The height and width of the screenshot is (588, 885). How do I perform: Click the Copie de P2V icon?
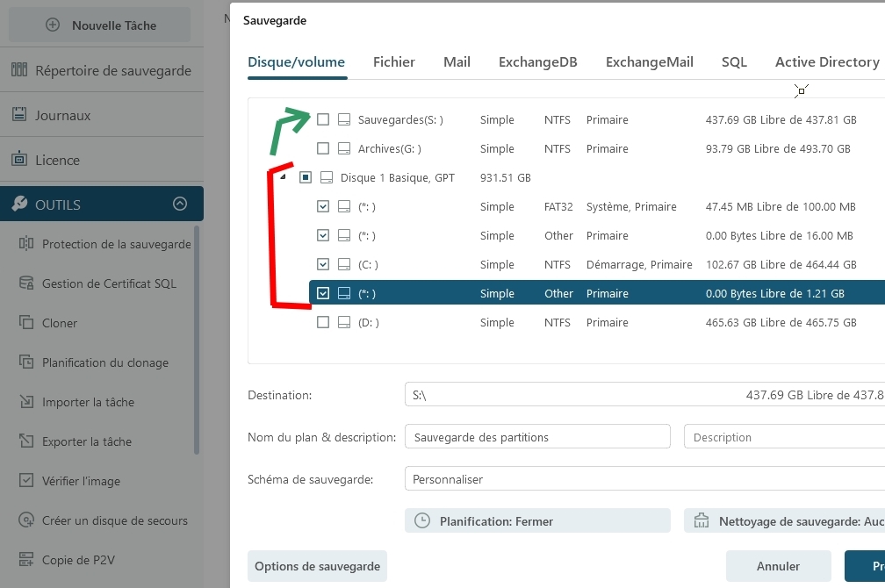(26, 560)
